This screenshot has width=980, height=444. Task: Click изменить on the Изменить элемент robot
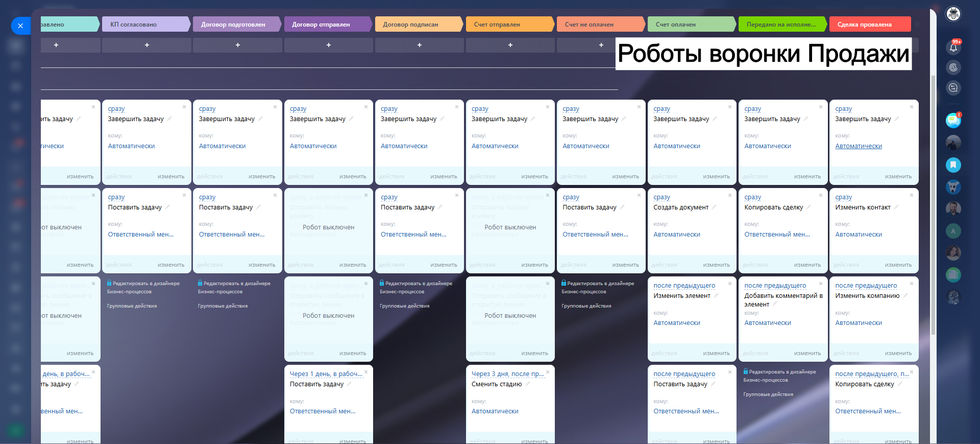pyautogui.click(x=716, y=353)
